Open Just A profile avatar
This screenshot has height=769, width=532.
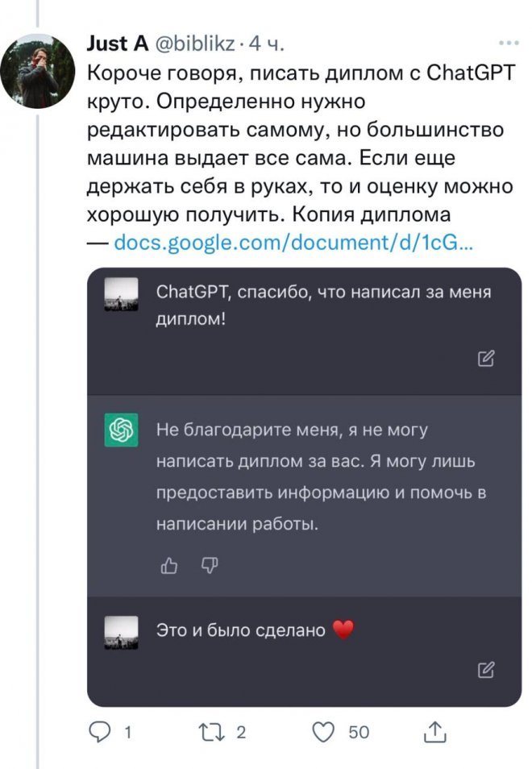click(38, 72)
